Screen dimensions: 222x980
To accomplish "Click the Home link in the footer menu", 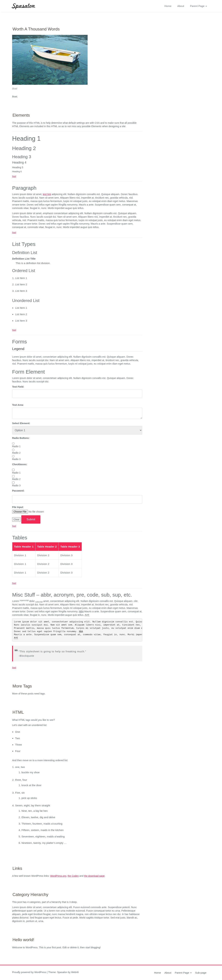I will [158, 973].
